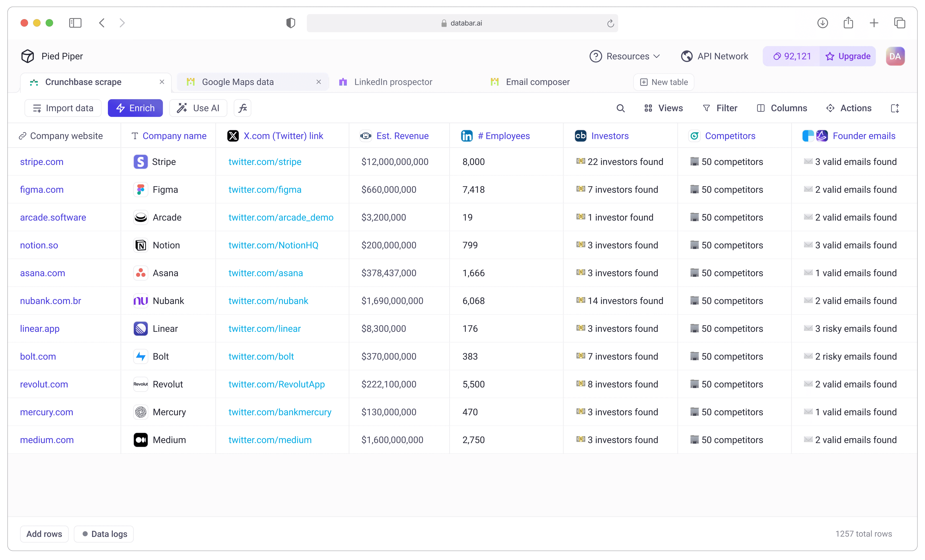Open the Import data tool
The image size is (925, 560).
click(63, 108)
